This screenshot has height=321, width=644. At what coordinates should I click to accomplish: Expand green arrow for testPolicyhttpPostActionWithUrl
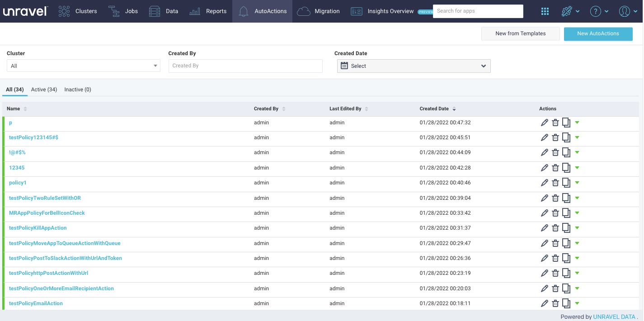[x=577, y=273]
